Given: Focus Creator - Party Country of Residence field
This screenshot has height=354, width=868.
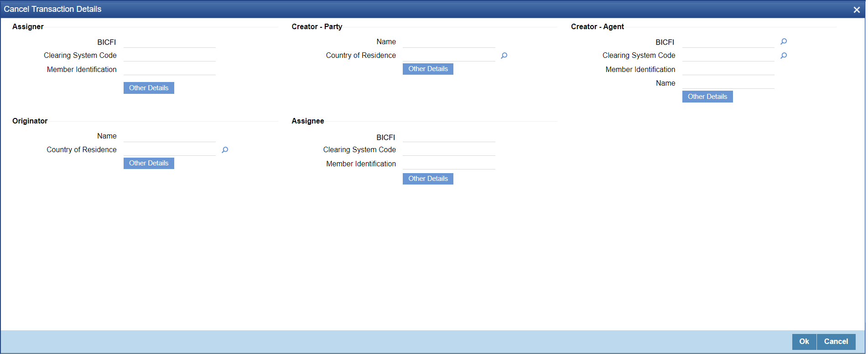Looking at the screenshot, I should [449, 56].
